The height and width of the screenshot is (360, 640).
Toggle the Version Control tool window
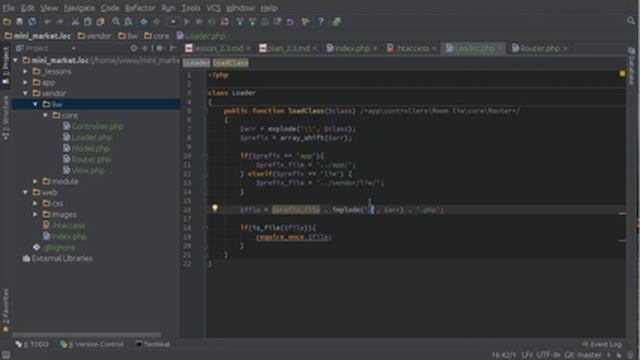91,344
